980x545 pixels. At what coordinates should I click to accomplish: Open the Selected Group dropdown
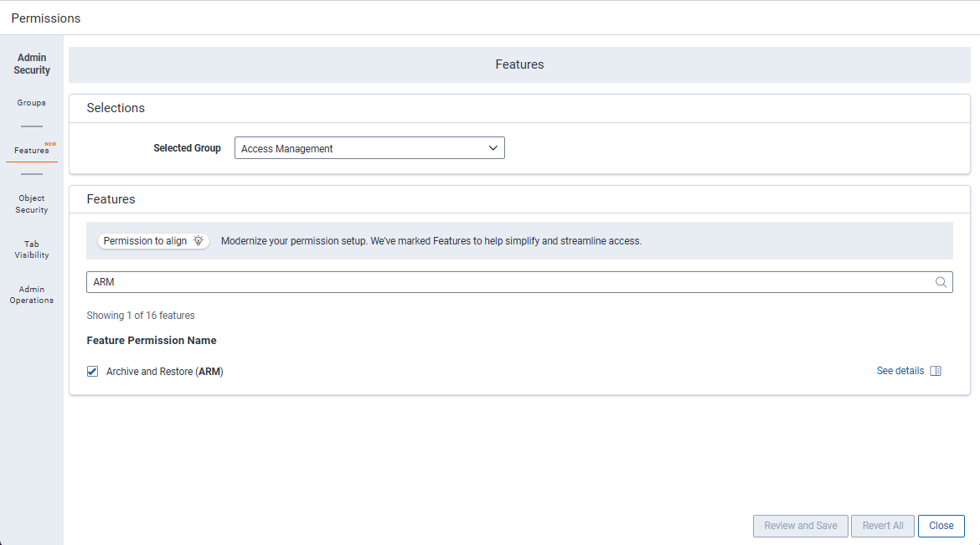click(369, 148)
